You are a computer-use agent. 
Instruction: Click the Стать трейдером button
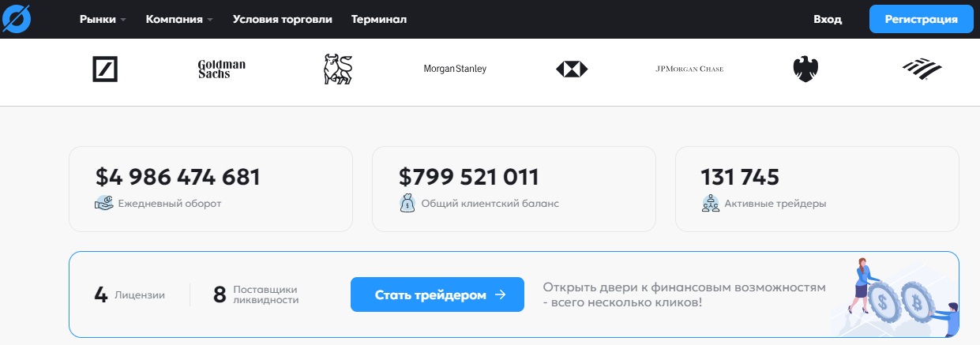click(x=437, y=294)
